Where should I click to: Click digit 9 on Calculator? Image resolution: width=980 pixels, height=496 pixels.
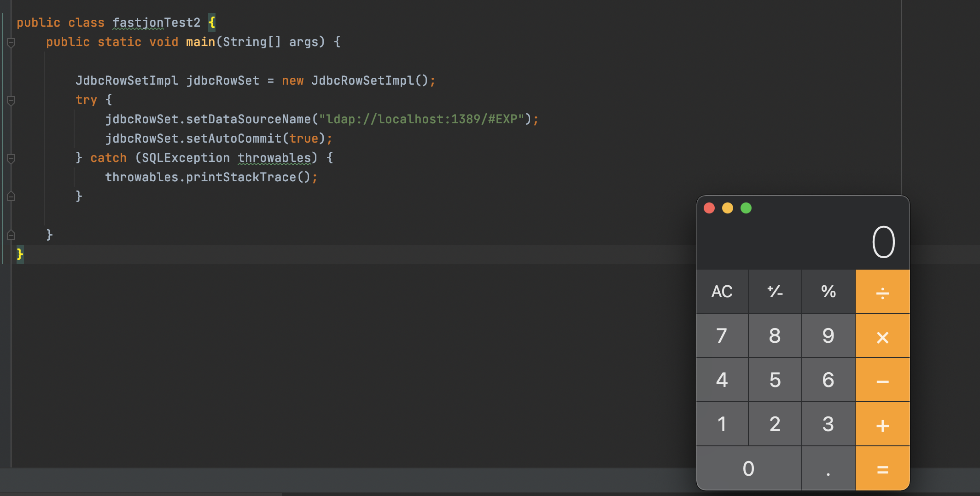click(828, 336)
